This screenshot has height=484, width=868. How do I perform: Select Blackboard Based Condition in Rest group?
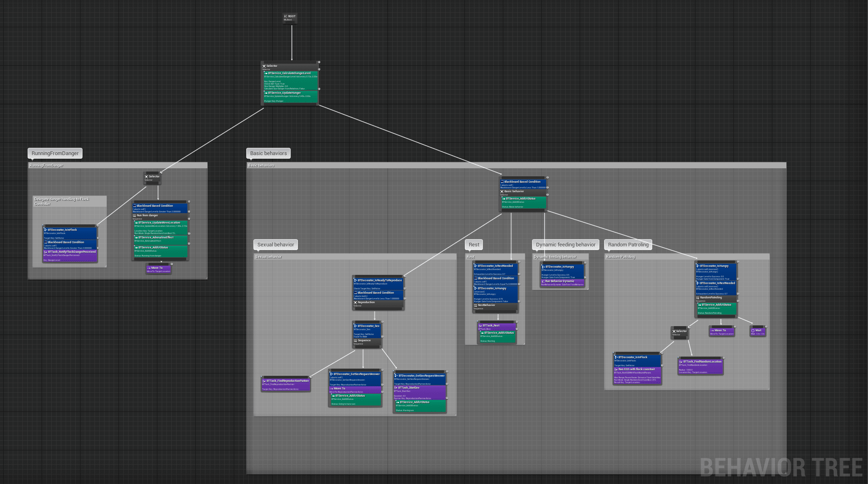click(496, 281)
